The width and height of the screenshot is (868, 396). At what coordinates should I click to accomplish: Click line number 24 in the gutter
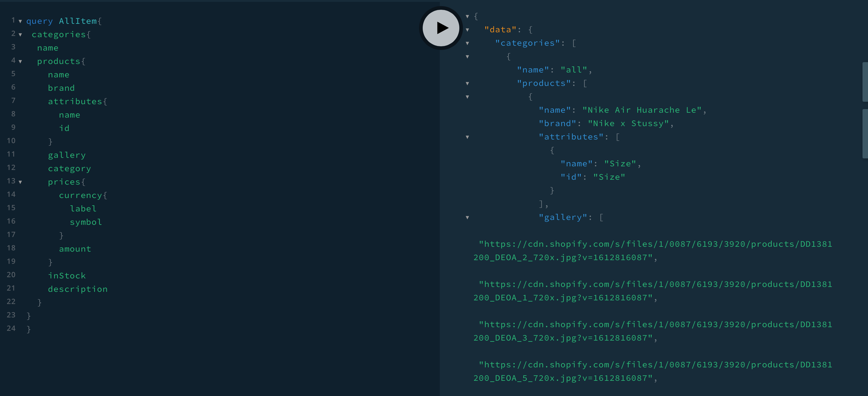[x=11, y=328]
